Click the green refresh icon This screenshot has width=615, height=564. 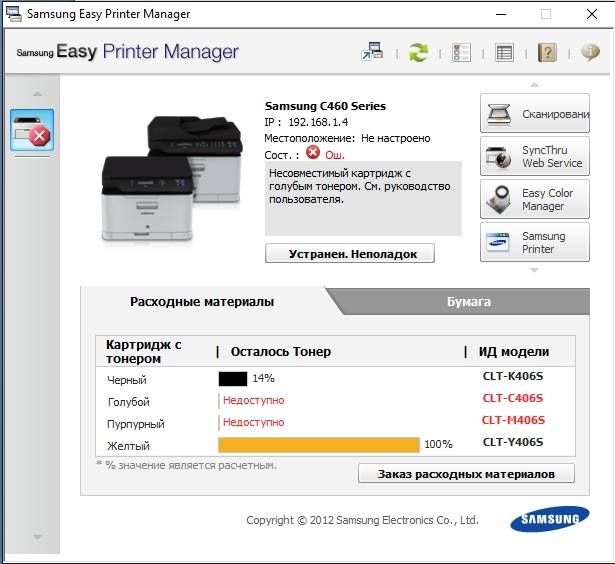(x=417, y=53)
